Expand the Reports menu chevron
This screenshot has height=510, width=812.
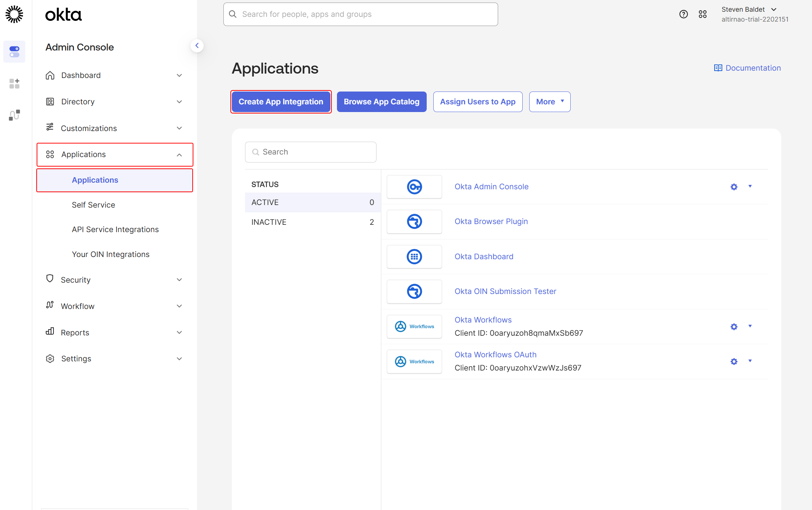(179, 332)
